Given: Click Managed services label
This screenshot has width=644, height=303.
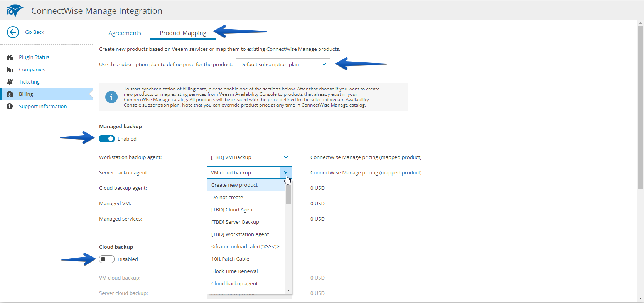Looking at the screenshot, I should tap(121, 219).
